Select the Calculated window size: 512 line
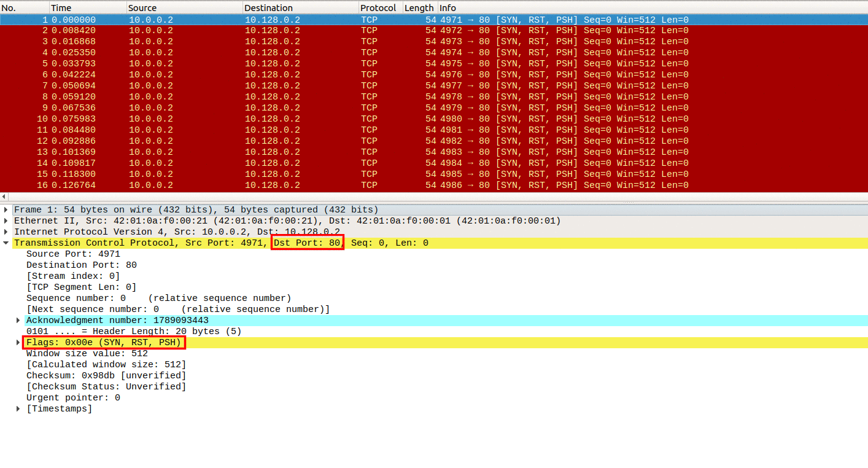Image resolution: width=868 pixels, height=468 pixels. [106, 365]
